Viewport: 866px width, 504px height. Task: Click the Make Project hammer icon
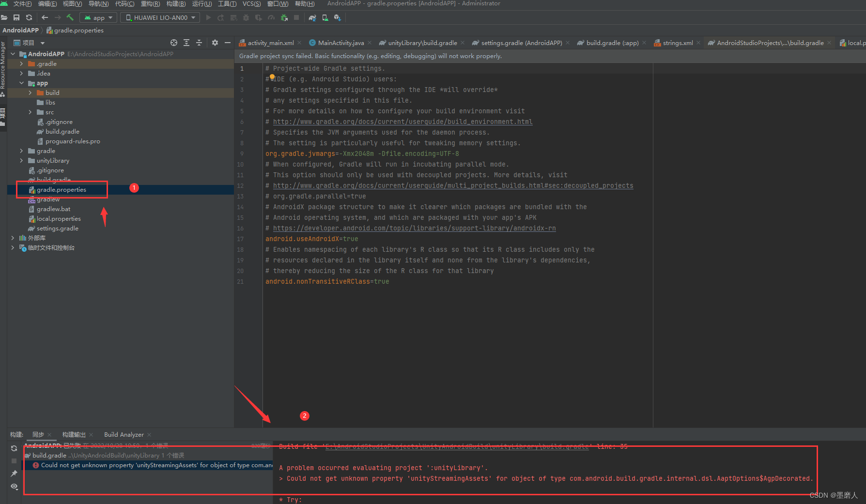[x=70, y=17]
